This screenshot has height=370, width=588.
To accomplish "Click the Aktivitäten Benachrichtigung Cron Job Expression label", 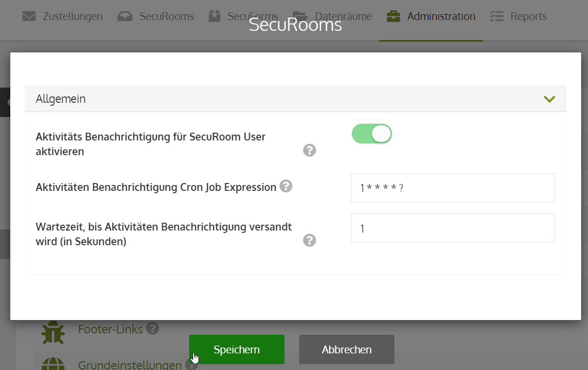I will [x=156, y=187].
